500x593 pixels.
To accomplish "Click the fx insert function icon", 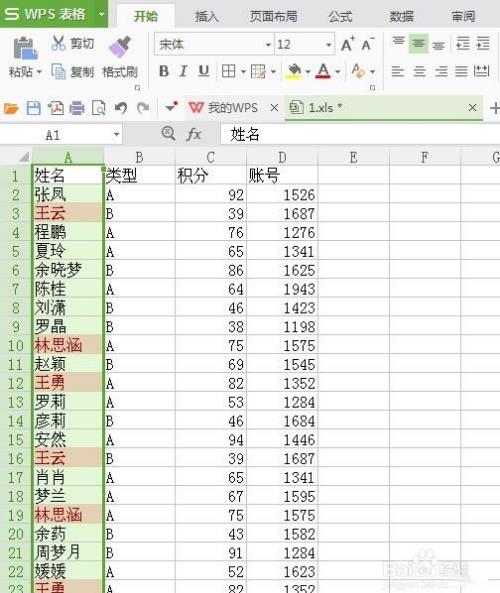I will [193, 134].
